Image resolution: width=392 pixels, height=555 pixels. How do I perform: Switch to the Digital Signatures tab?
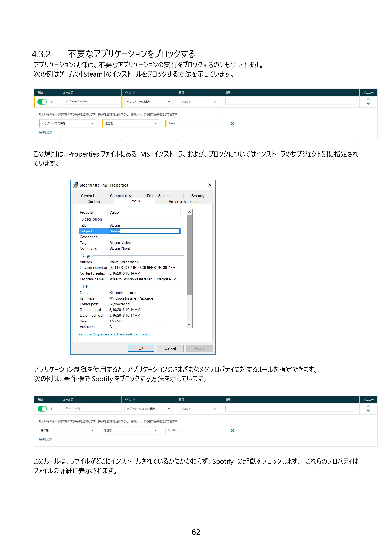(161, 196)
